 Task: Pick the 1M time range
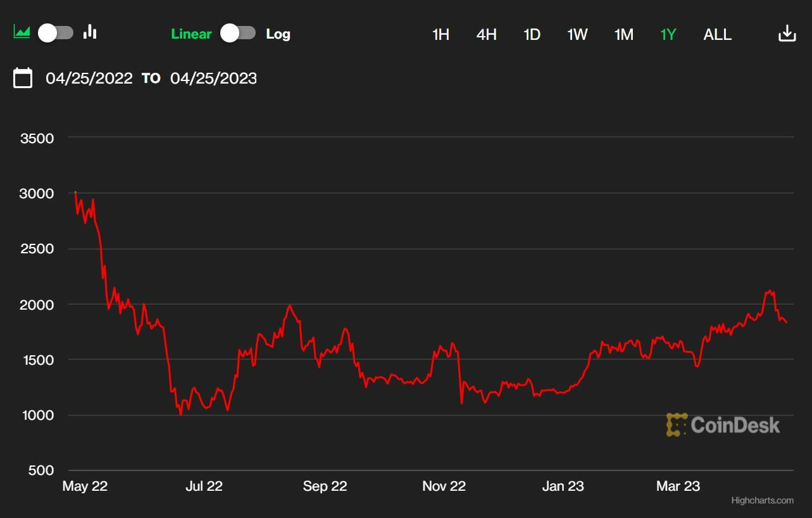coord(623,34)
